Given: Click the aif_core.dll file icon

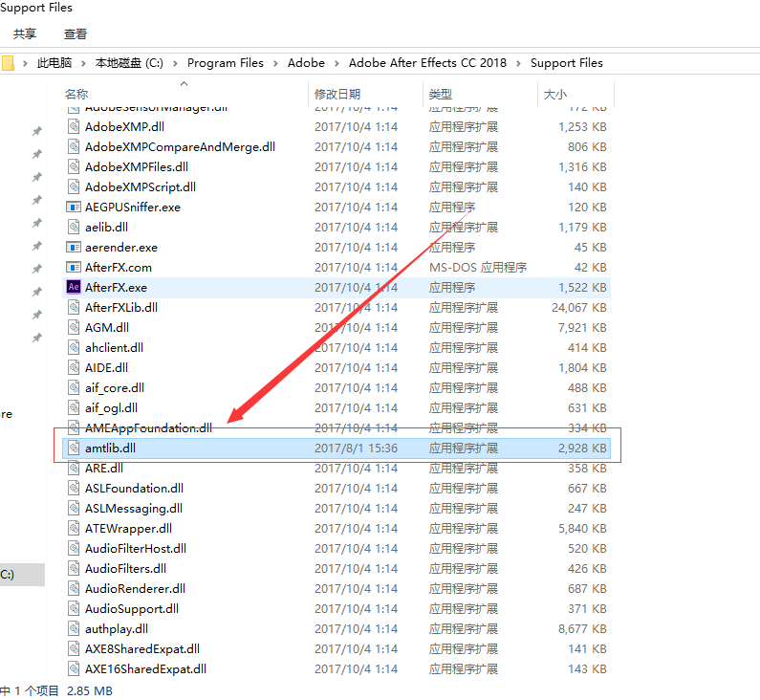Looking at the screenshot, I should coord(74,387).
